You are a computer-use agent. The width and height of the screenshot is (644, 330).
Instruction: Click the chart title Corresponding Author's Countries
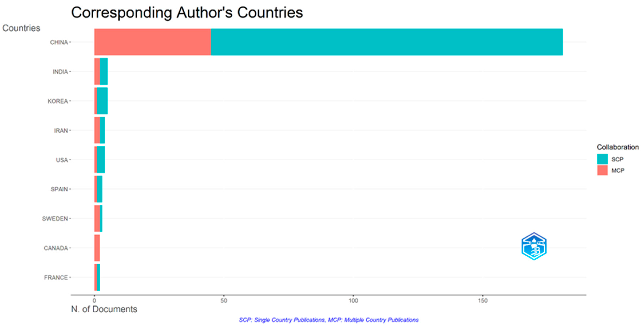(187, 13)
